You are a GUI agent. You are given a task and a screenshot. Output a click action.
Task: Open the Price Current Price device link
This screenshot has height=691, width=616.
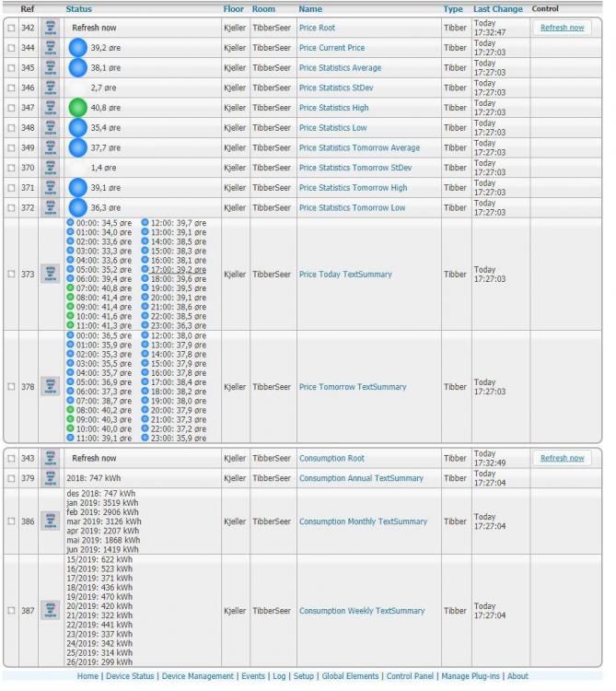[332, 48]
